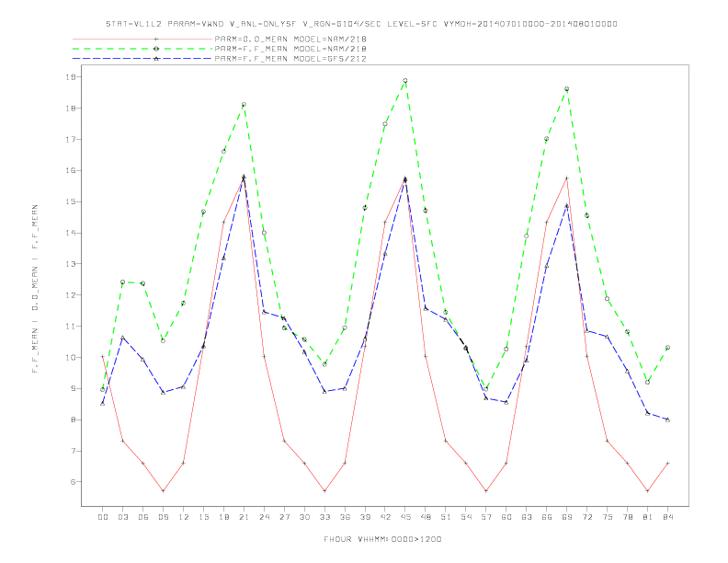Click y-axis tick label 14
728x563 pixels.
[70, 233]
